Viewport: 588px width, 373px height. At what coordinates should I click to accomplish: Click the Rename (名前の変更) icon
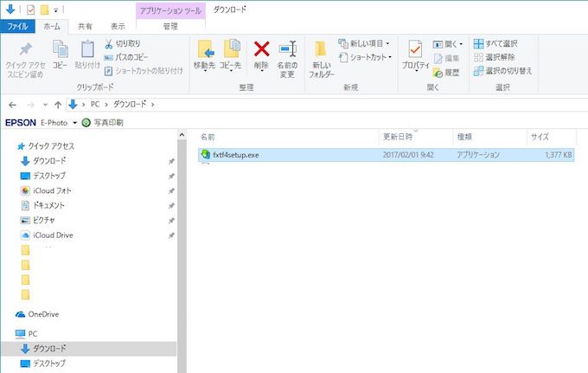(x=287, y=49)
